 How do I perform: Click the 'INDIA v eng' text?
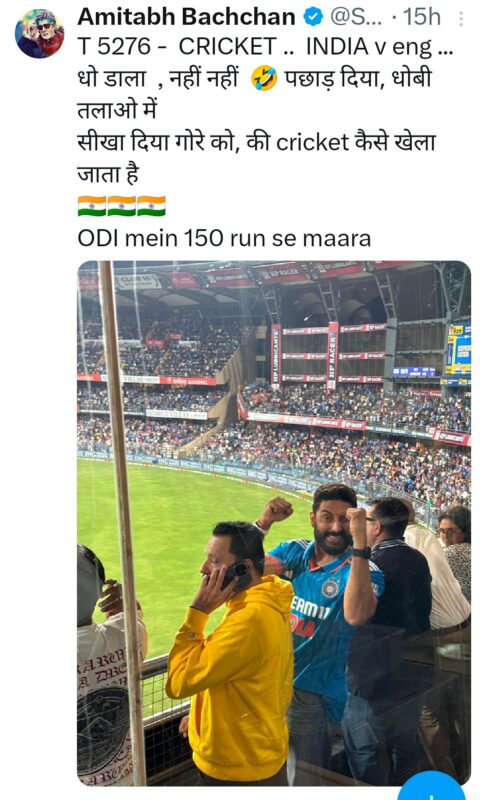click(369, 47)
